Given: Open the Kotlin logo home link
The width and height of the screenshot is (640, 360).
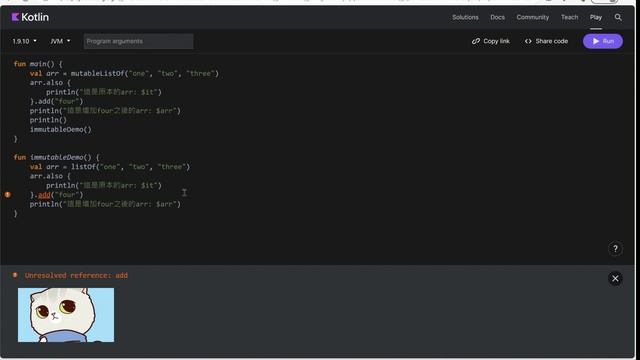Looking at the screenshot, I should tap(30, 17).
